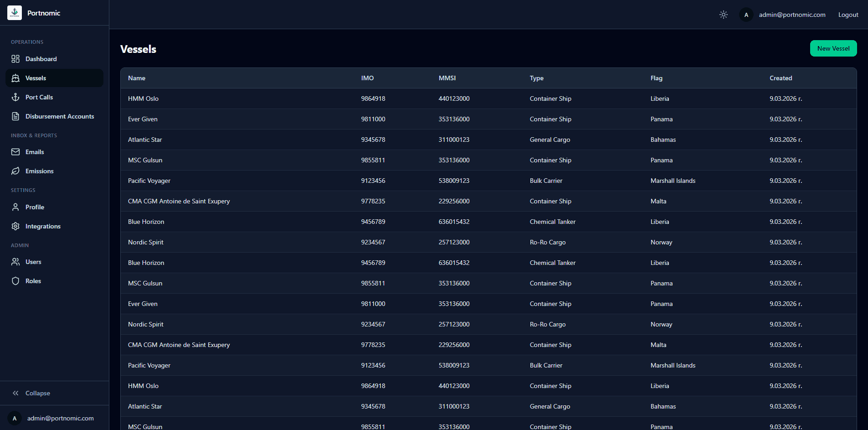Select the first Nordic Spirit vessel row
The width and height of the screenshot is (868, 430).
click(145, 242)
